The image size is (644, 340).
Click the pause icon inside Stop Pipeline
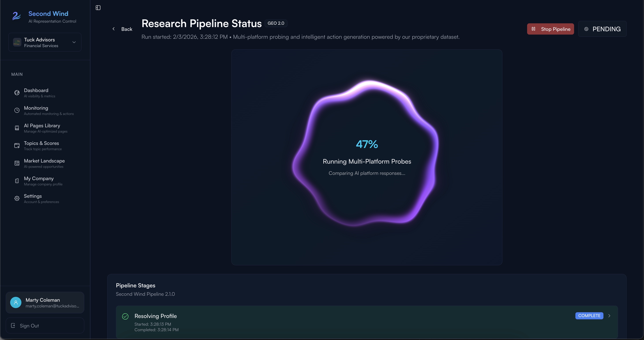point(534,29)
